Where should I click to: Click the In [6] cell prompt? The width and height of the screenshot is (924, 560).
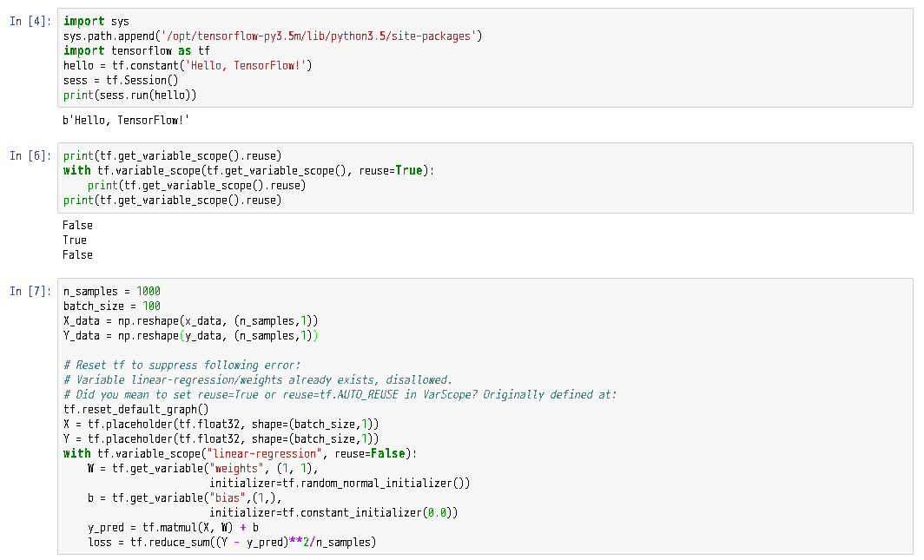tap(30, 156)
